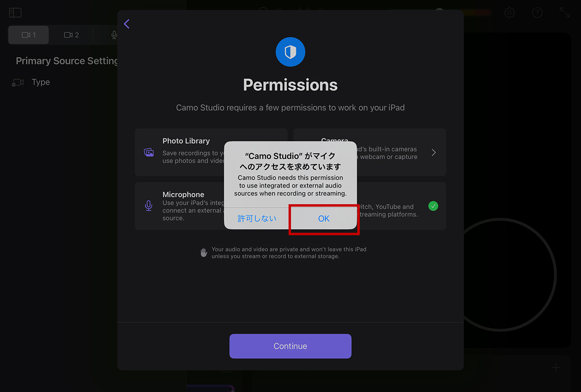
Task: Expand Camera permission using its chevron
Action: (433, 152)
